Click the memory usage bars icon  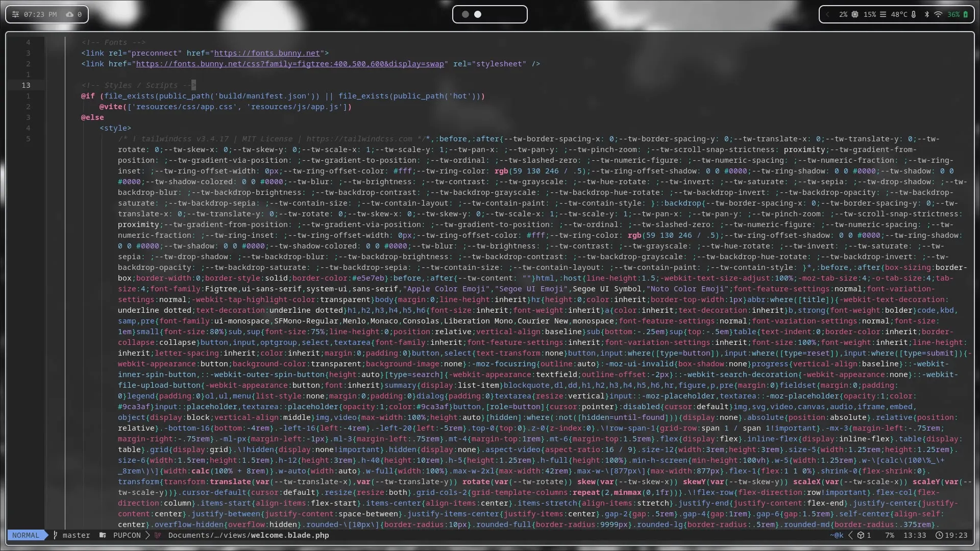(883, 14)
